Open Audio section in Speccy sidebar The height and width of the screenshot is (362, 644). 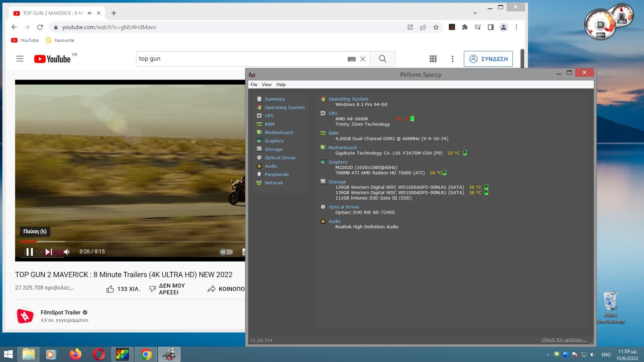click(270, 166)
